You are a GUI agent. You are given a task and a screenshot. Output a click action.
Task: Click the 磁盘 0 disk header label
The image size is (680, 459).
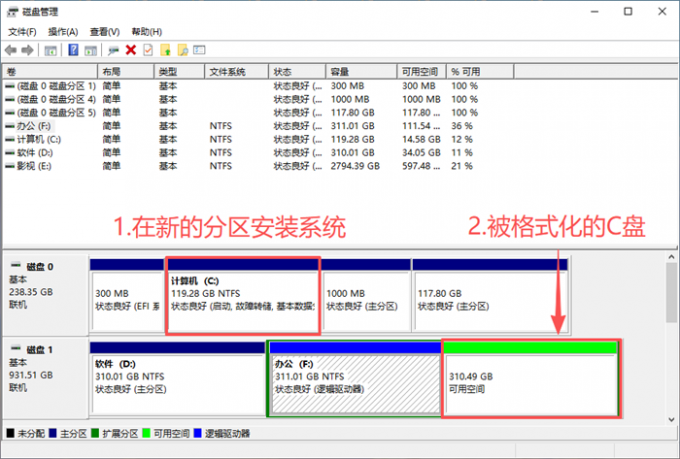(40, 266)
